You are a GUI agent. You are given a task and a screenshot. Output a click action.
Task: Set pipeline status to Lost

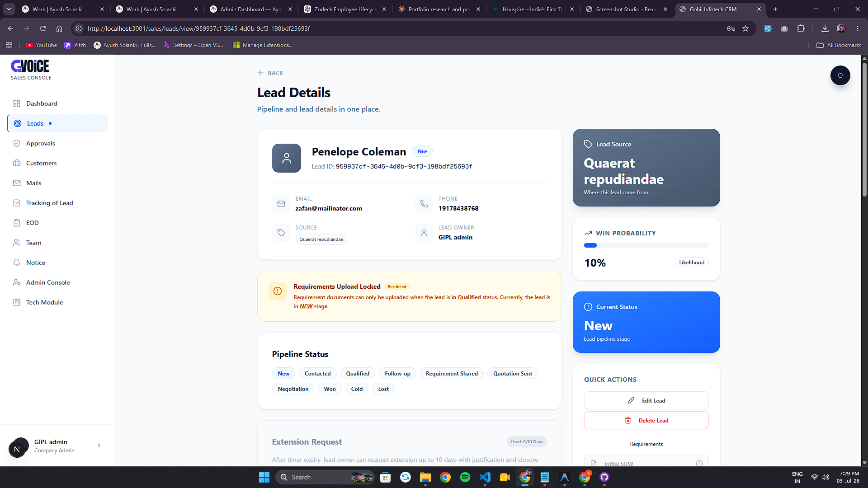click(x=383, y=389)
